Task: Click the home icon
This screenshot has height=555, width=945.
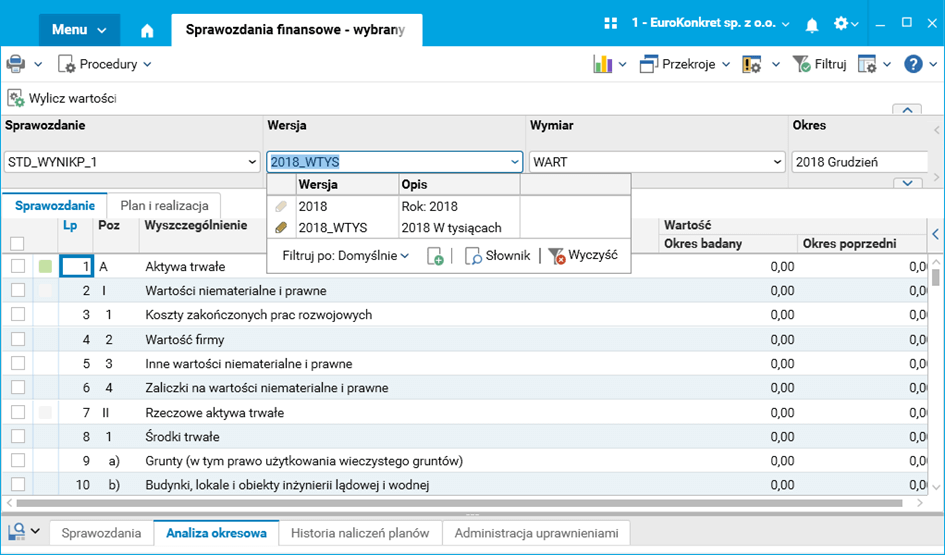Action: tap(147, 30)
